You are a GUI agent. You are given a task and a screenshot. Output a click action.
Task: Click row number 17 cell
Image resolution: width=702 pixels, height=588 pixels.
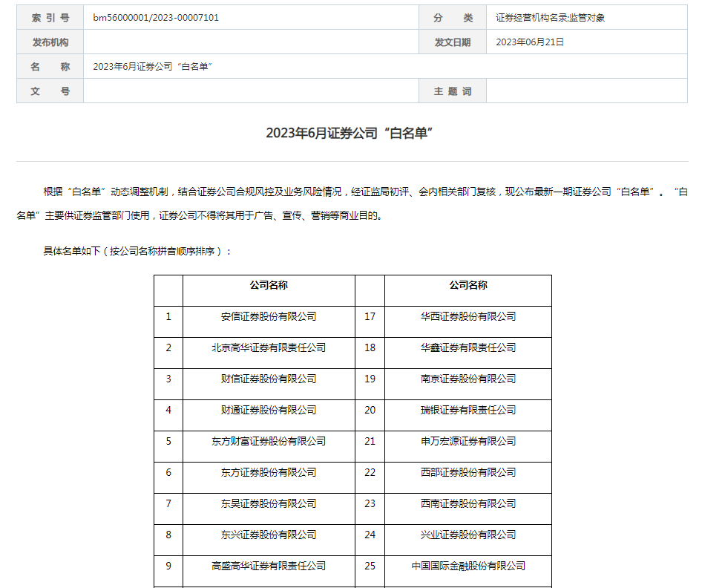(x=370, y=321)
